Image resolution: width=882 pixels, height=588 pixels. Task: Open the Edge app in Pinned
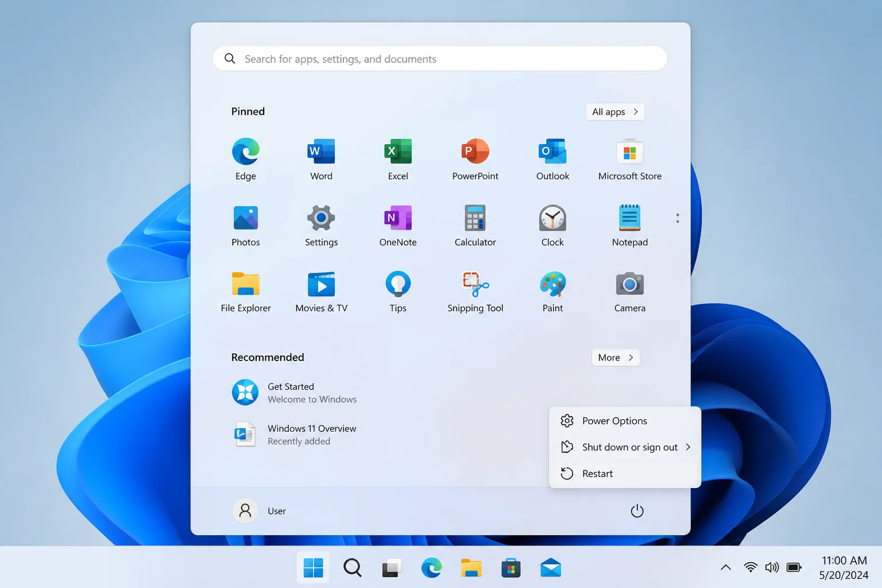coord(246,159)
